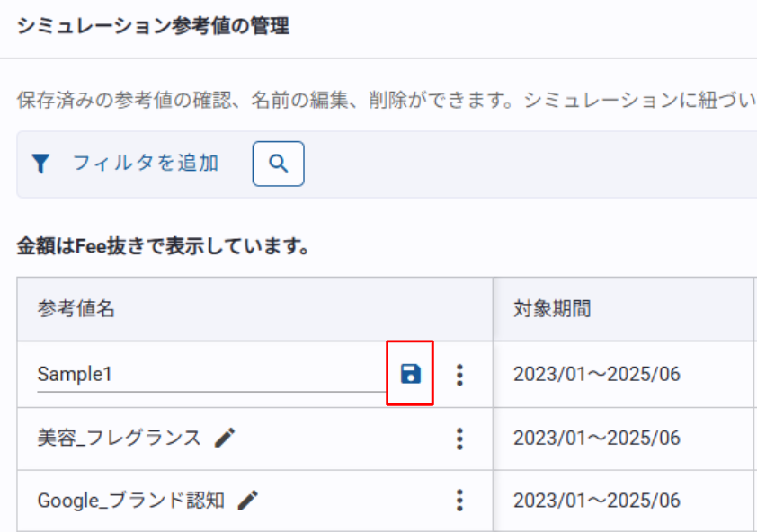The width and height of the screenshot is (757, 532).
Task: Click the save icon next to Sample1
Action: click(x=410, y=374)
